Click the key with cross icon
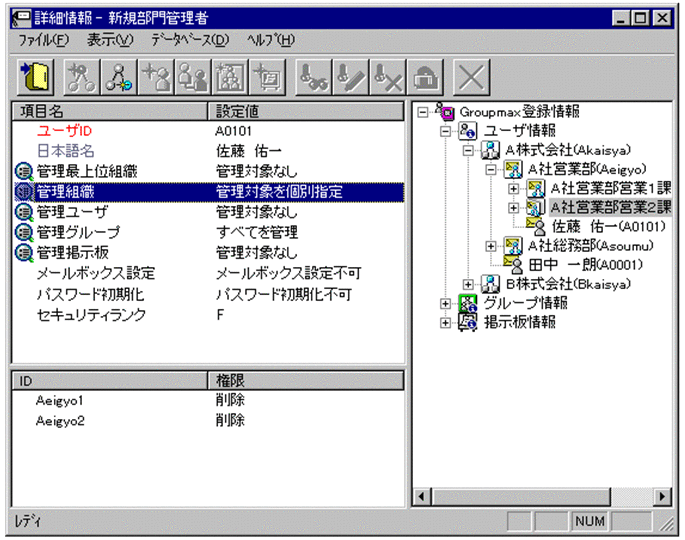 [388, 77]
